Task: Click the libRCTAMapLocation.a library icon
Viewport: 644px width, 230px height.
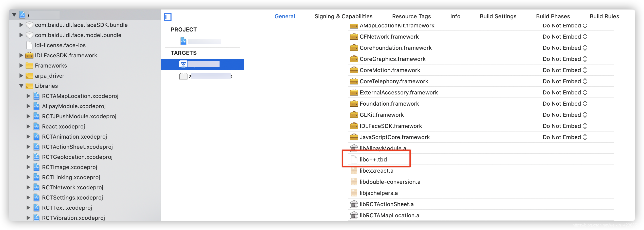Action: click(354, 215)
